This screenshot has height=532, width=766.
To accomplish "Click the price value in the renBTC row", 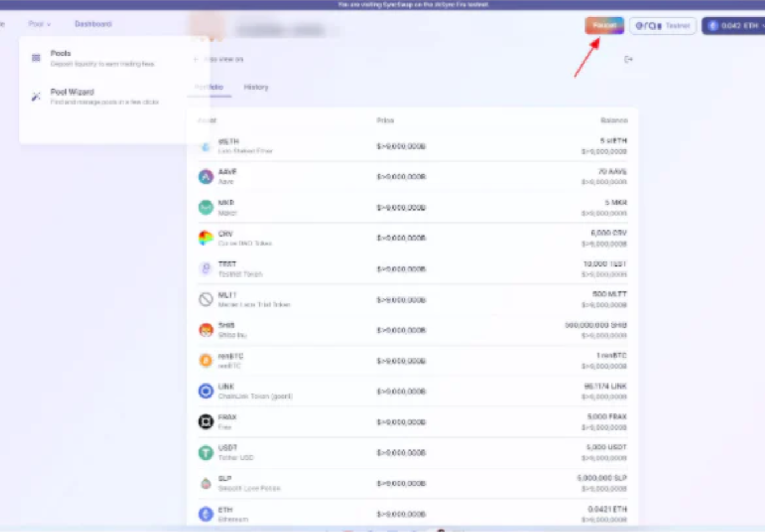I will coord(401,361).
